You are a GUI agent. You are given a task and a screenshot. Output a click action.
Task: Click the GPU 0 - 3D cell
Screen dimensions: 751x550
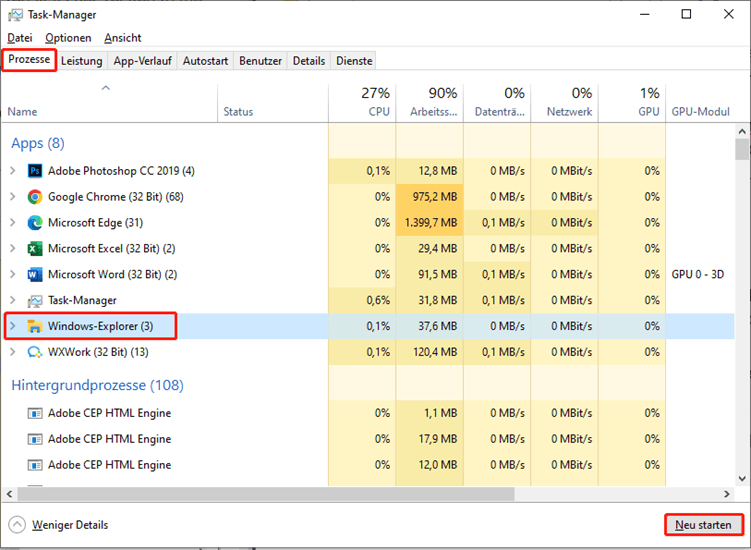698,275
